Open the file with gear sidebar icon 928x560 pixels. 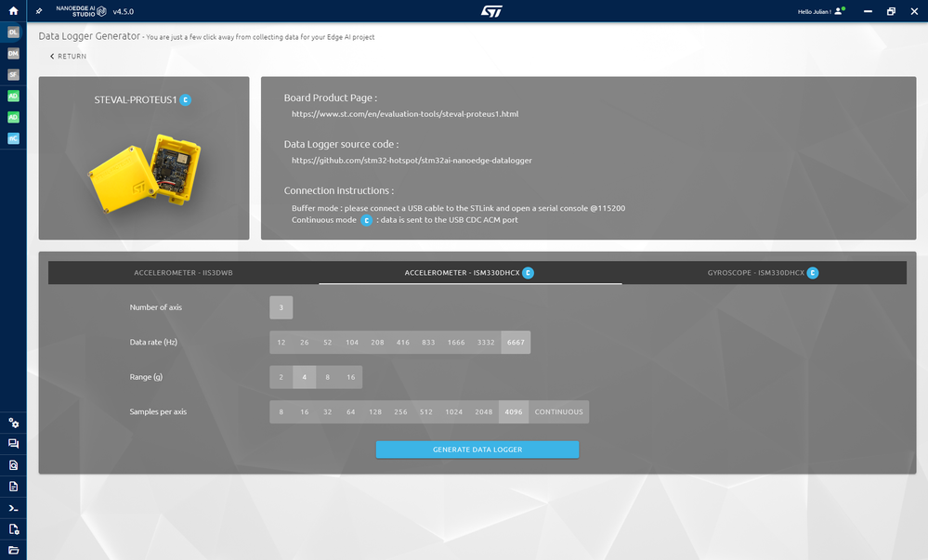click(13, 529)
